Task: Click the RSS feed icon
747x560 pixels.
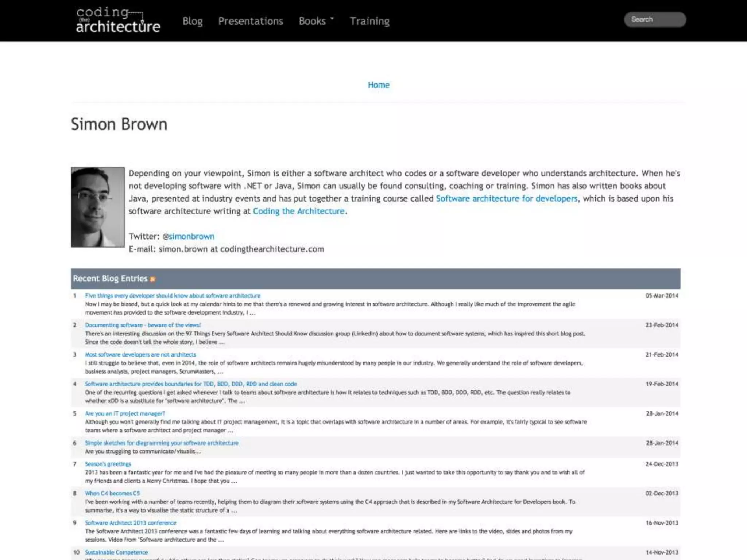Action: click(153, 279)
